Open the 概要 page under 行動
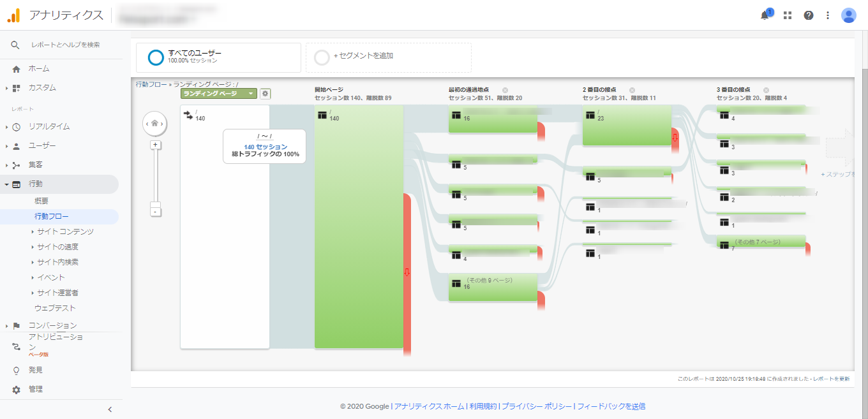868x419 pixels. 41,201
